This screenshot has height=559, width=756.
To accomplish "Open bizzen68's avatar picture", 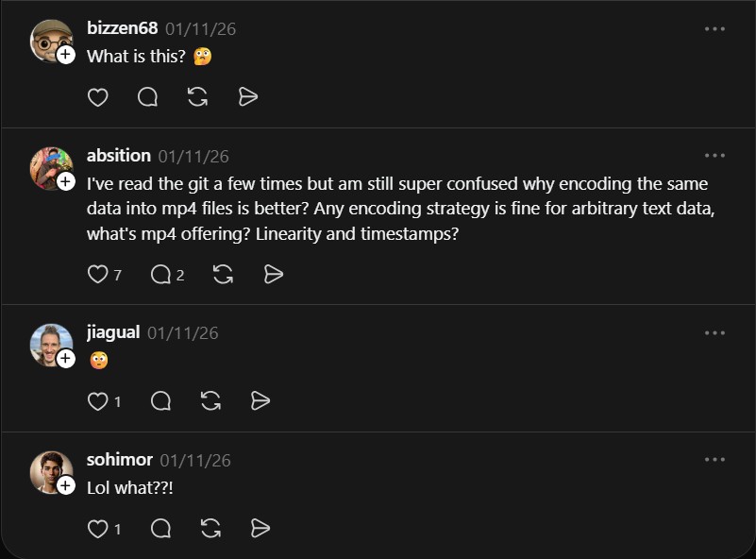I will [x=49, y=40].
